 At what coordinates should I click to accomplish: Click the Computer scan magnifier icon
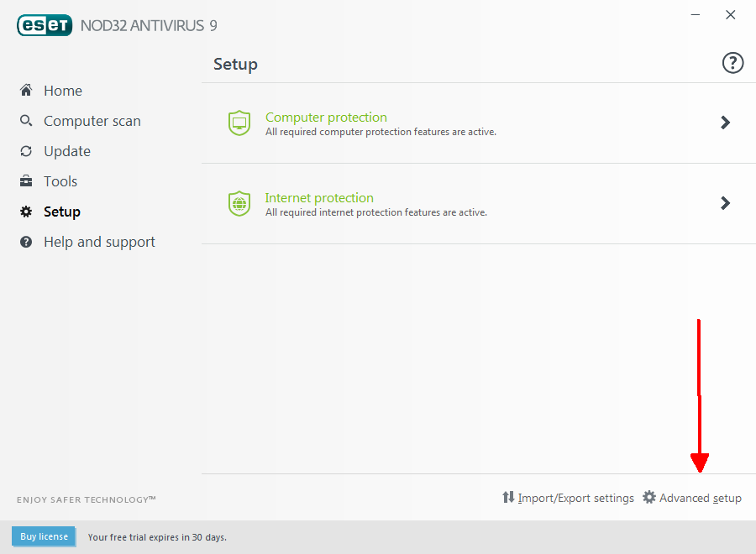(26, 120)
